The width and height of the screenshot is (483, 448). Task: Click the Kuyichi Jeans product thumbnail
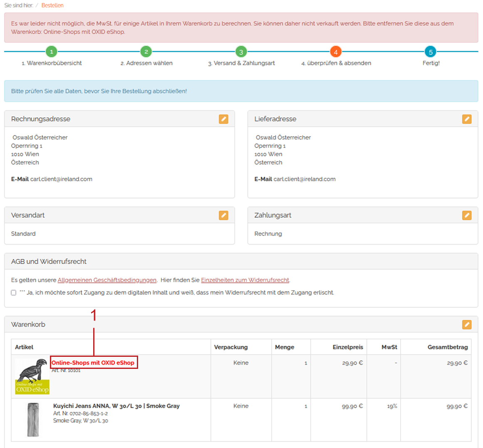click(x=33, y=419)
